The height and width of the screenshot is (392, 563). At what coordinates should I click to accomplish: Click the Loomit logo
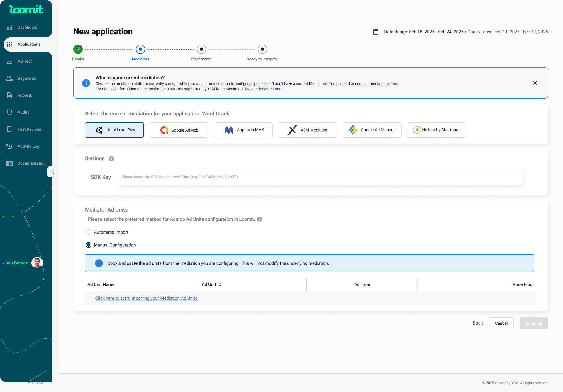pos(26,10)
